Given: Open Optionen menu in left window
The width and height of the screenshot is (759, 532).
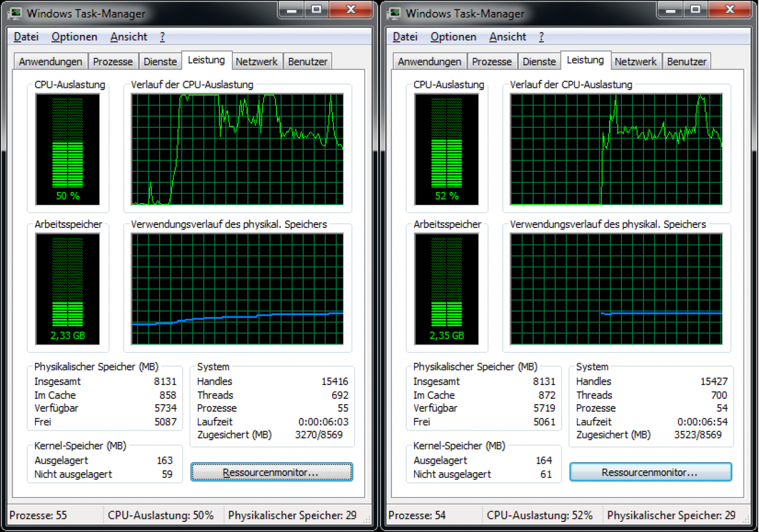Looking at the screenshot, I should 74,37.
